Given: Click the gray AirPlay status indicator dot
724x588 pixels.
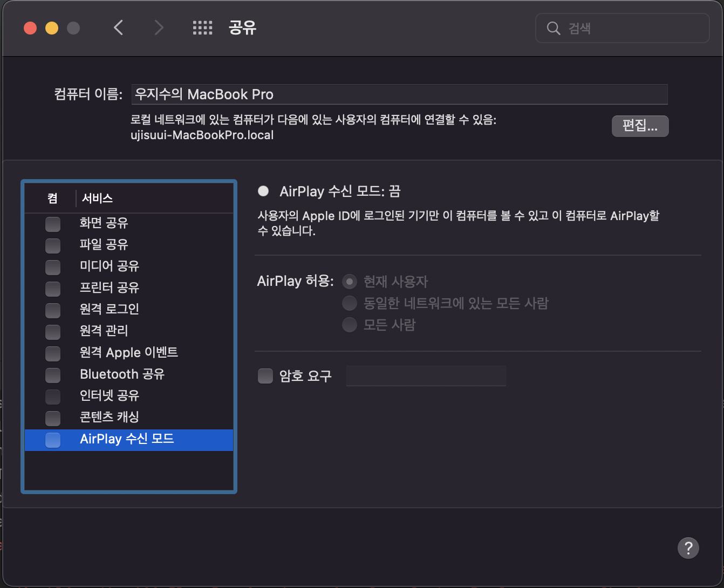Looking at the screenshot, I should [x=263, y=191].
